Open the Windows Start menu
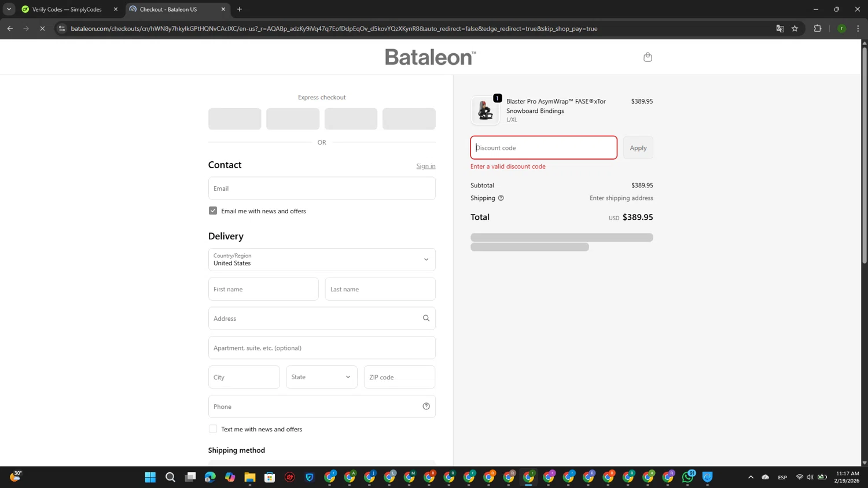This screenshot has width=868, height=488. tap(150, 477)
